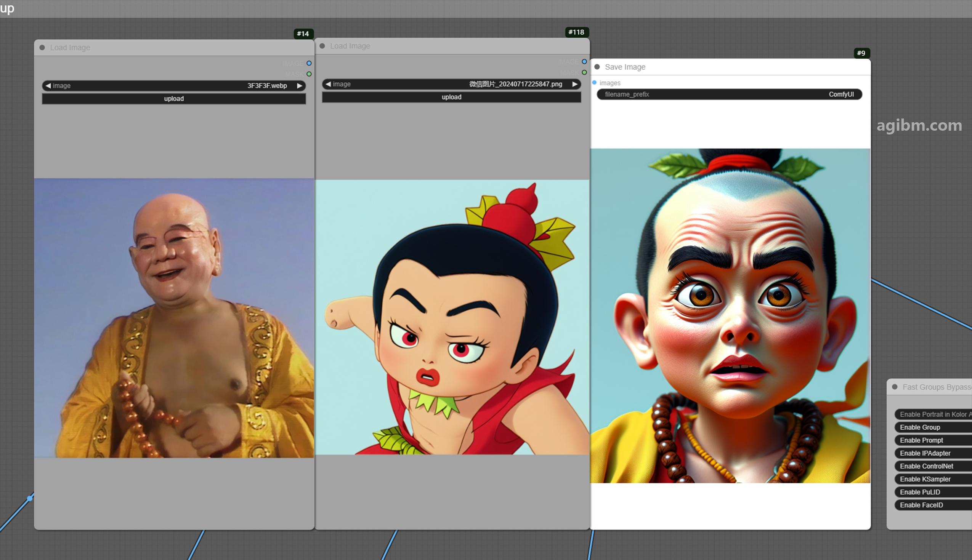Click images input port on Save Image

tap(595, 83)
